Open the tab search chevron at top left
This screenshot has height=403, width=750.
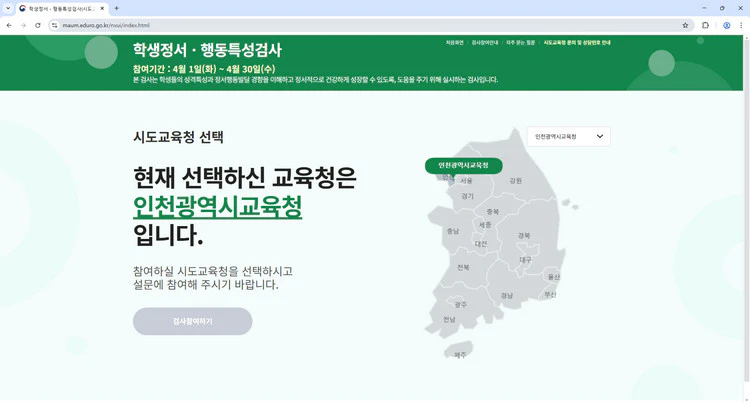[x=8, y=8]
